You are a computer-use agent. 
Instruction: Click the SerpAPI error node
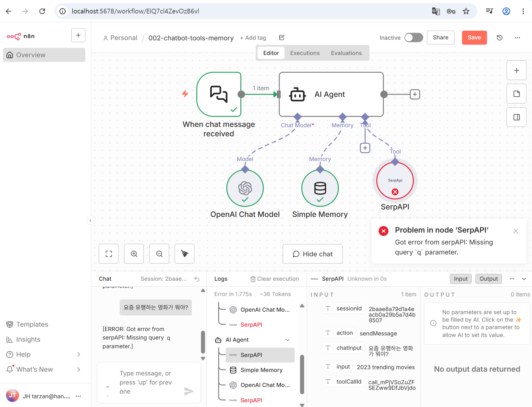tap(395, 181)
